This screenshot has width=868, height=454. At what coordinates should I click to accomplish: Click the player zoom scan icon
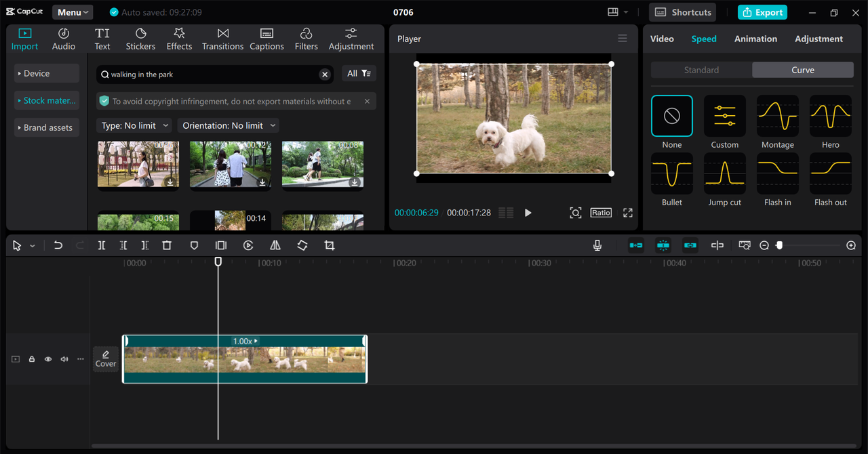tap(576, 213)
